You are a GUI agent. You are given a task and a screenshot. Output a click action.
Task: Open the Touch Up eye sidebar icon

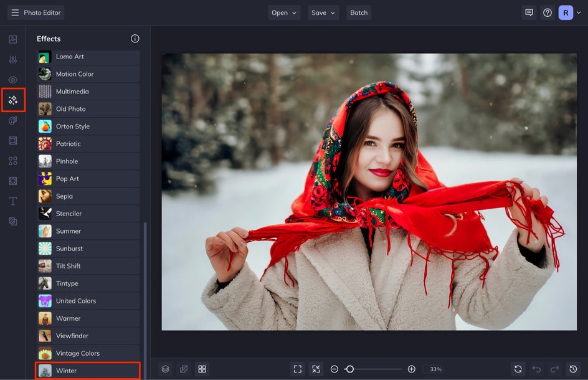tap(12, 80)
